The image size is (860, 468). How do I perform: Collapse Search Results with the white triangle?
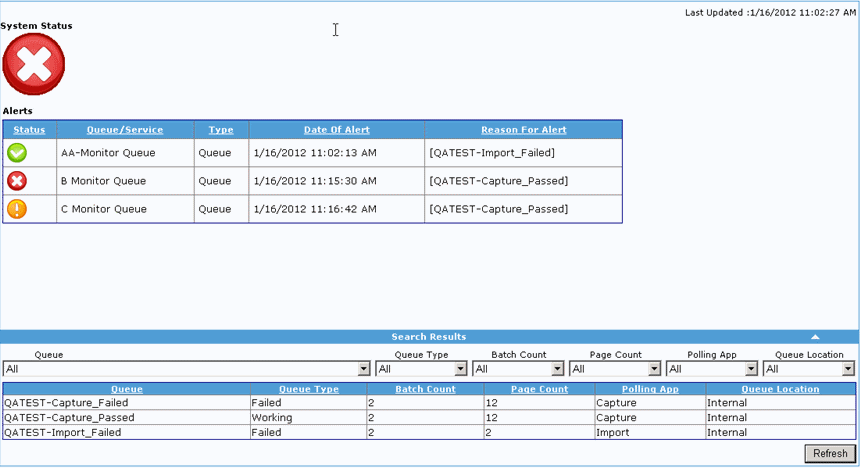[x=815, y=337]
